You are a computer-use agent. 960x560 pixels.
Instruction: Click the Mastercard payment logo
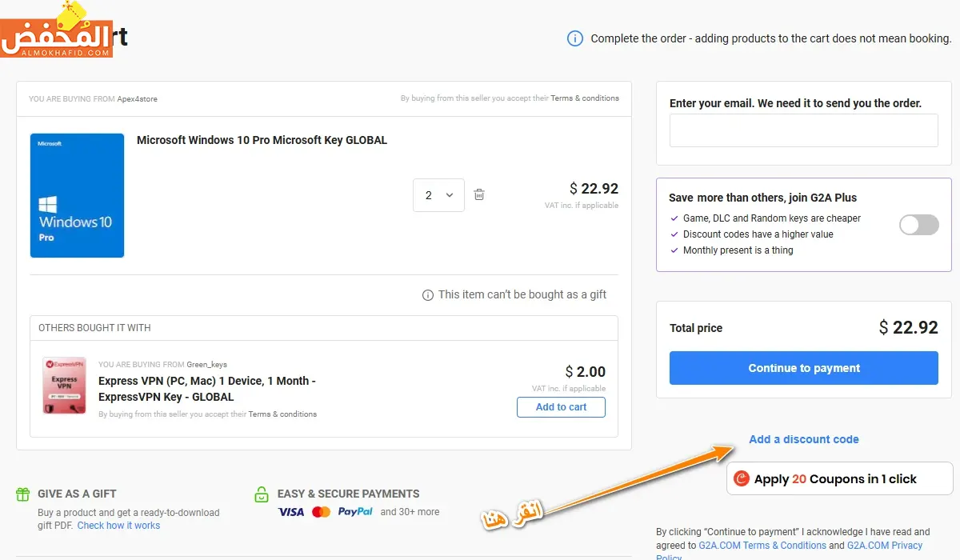pyautogui.click(x=321, y=512)
